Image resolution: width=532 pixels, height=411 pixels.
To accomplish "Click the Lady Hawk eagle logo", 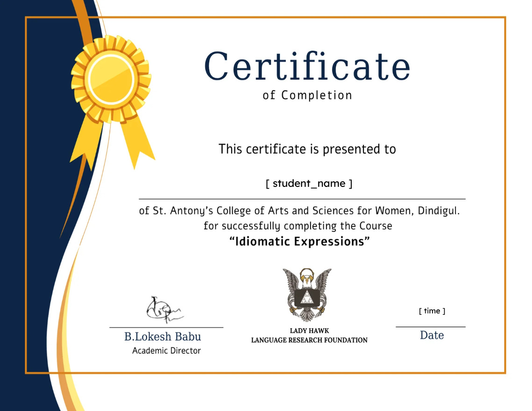I will click(307, 295).
